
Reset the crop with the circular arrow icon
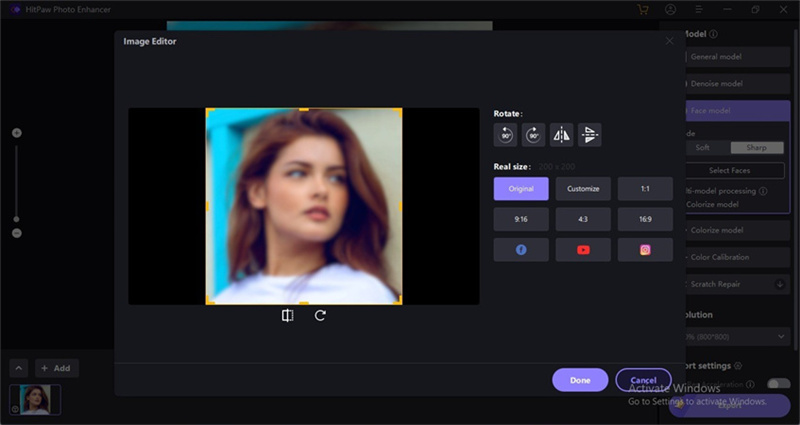(320, 316)
